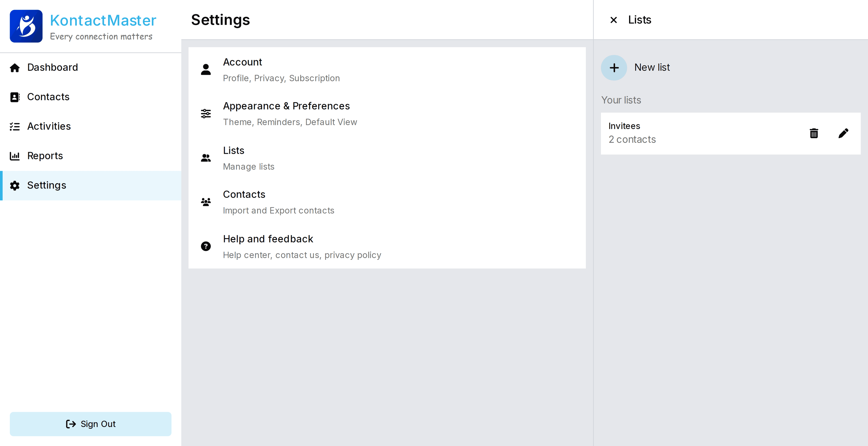Click the KontactMaster logo icon
868x446 pixels.
click(26, 26)
